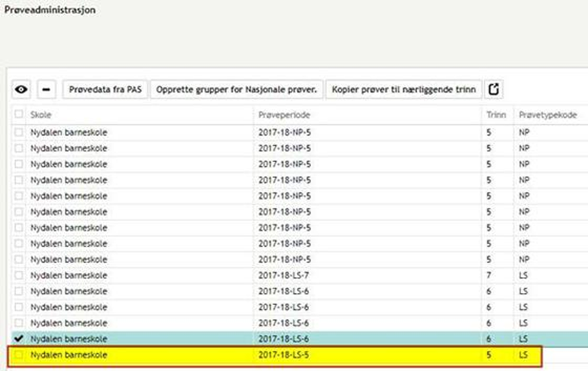Click the Prøvedata fra PAS button
Screen dimensions: 588x371
(106, 89)
